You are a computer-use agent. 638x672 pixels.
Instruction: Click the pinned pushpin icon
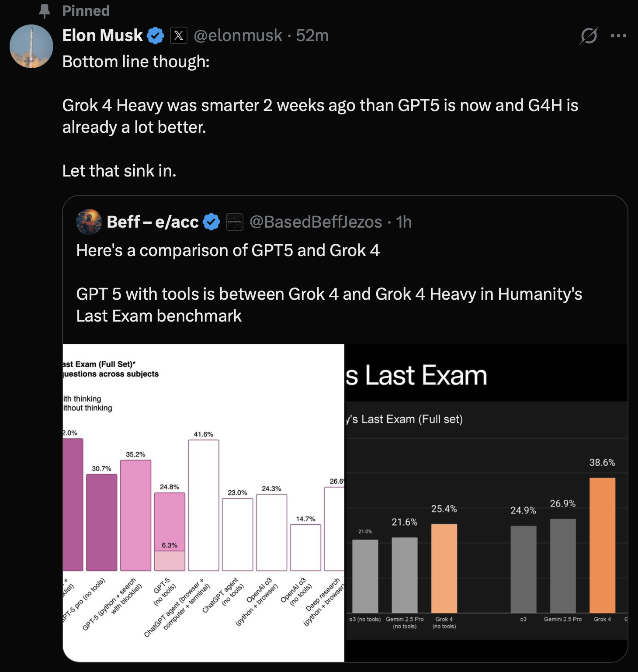pos(45,11)
